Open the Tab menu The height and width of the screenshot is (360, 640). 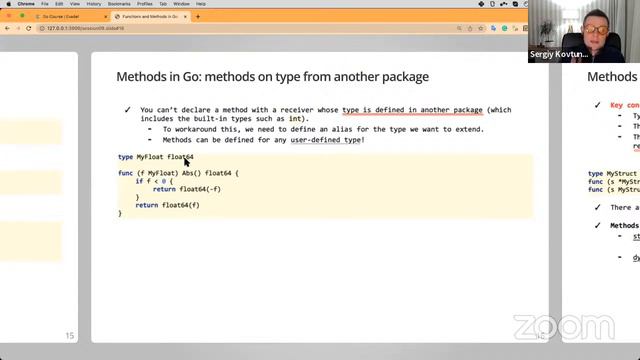163,4
